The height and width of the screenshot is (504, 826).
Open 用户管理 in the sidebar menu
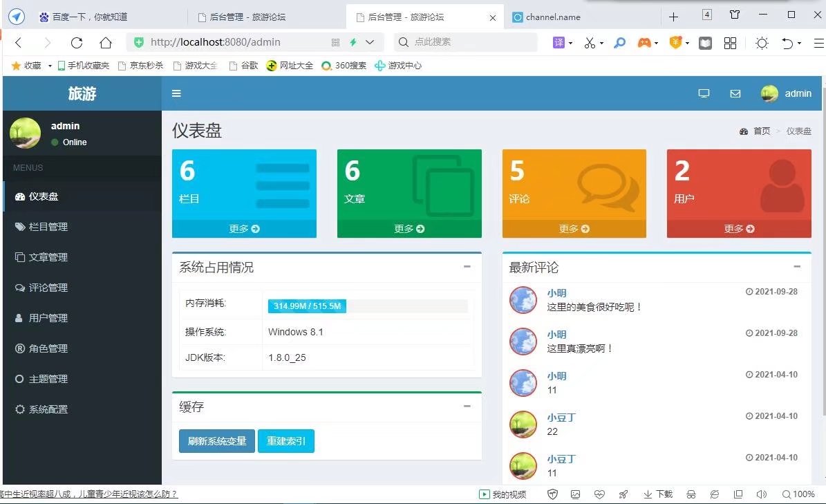click(82, 318)
